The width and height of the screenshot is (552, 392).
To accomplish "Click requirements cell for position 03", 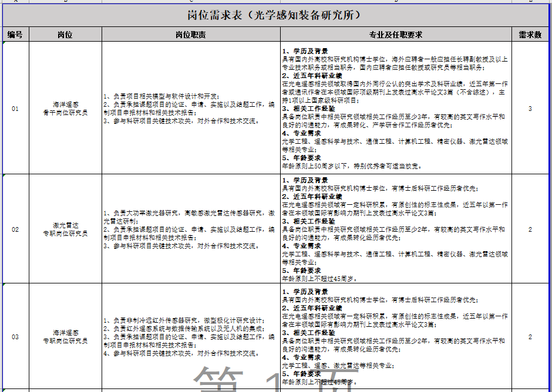I will click(x=396, y=336).
